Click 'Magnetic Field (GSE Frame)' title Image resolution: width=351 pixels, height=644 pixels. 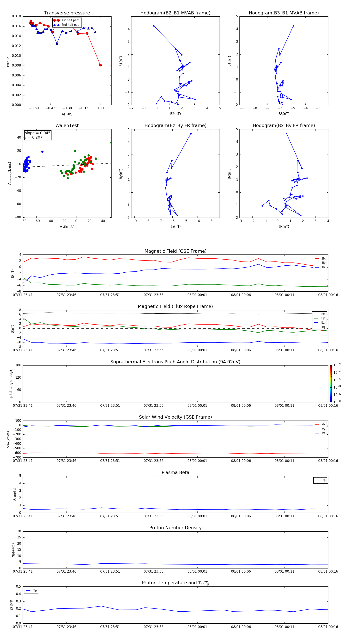point(175,251)
